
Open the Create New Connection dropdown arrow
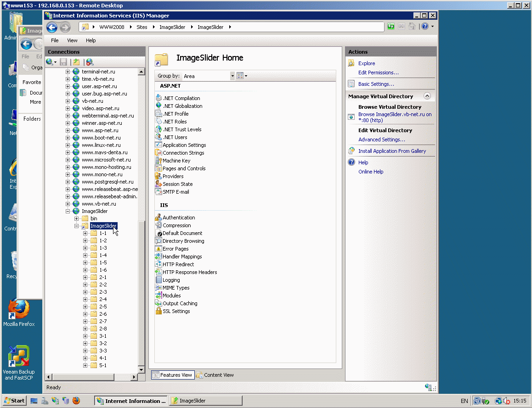point(55,62)
